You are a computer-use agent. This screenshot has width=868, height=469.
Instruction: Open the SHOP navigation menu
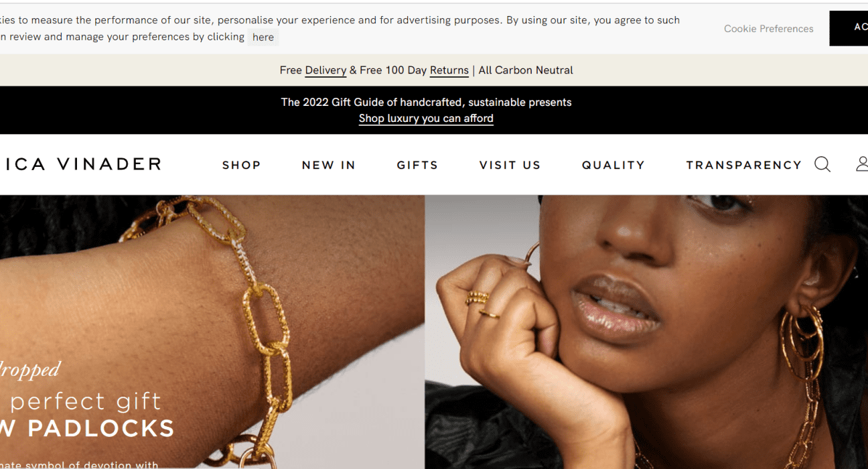click(241, 165)
